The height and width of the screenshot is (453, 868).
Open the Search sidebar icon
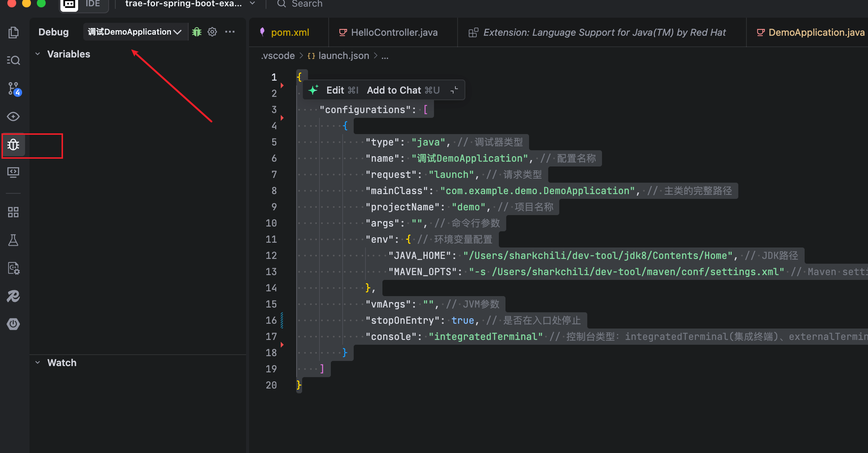13,60
